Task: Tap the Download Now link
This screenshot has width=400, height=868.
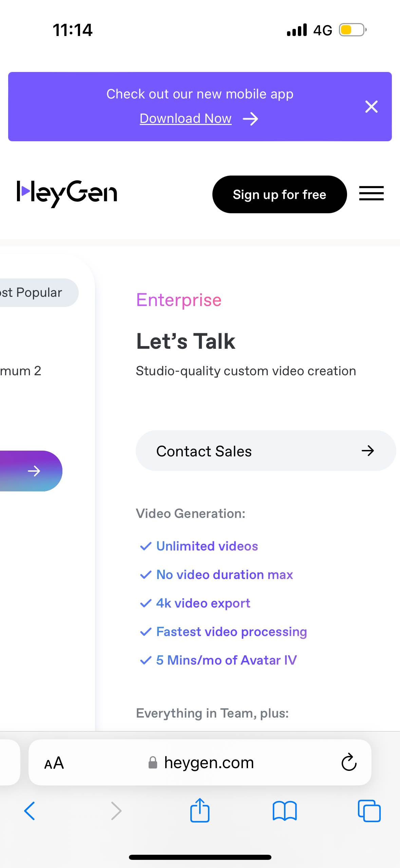Action: (x=186, y=119)
